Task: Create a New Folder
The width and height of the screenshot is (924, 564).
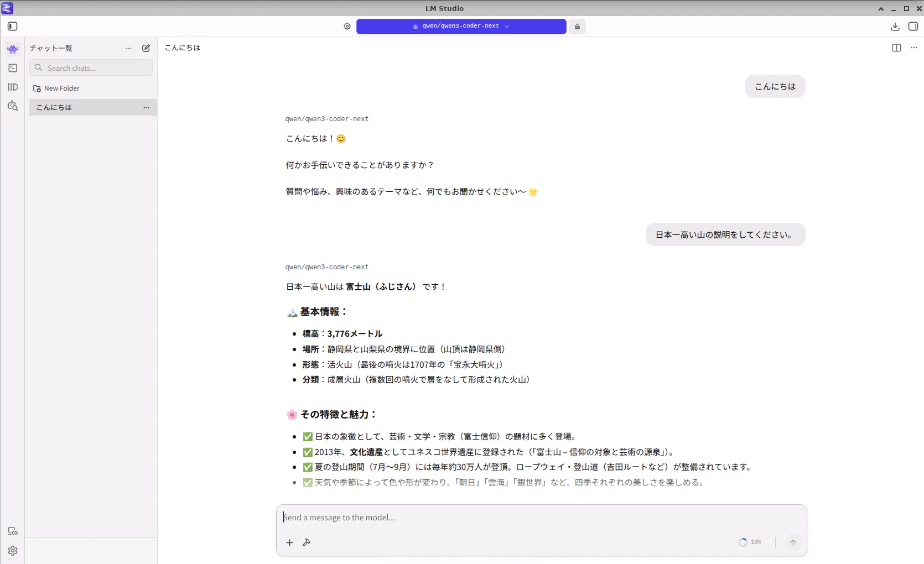Action: click(x=56, y=88)
